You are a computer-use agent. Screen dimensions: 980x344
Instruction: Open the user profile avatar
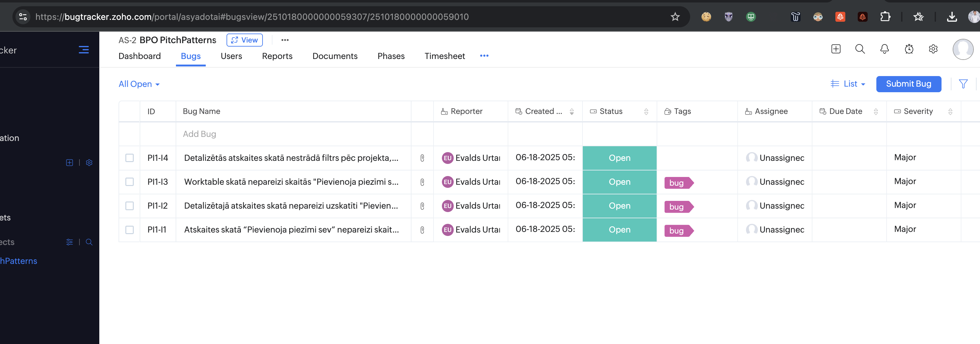coord(963,49)
